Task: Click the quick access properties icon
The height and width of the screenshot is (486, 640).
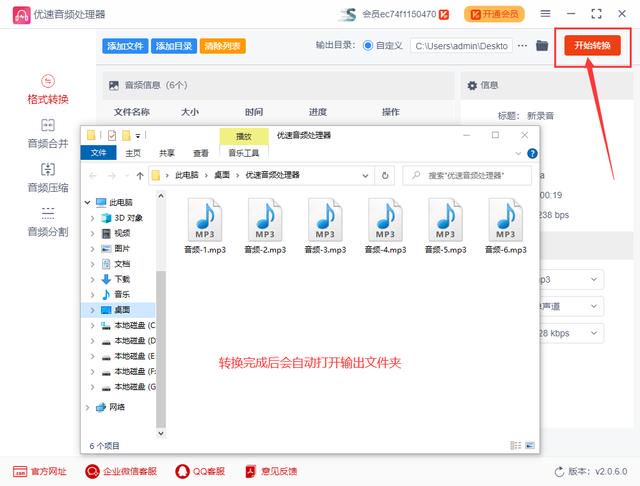Action: 112,135
